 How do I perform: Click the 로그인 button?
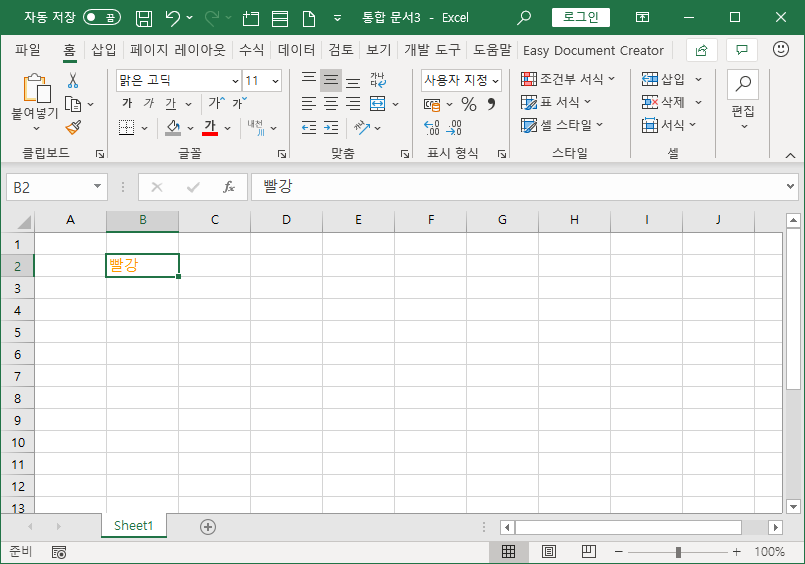[x=581, y=17]
